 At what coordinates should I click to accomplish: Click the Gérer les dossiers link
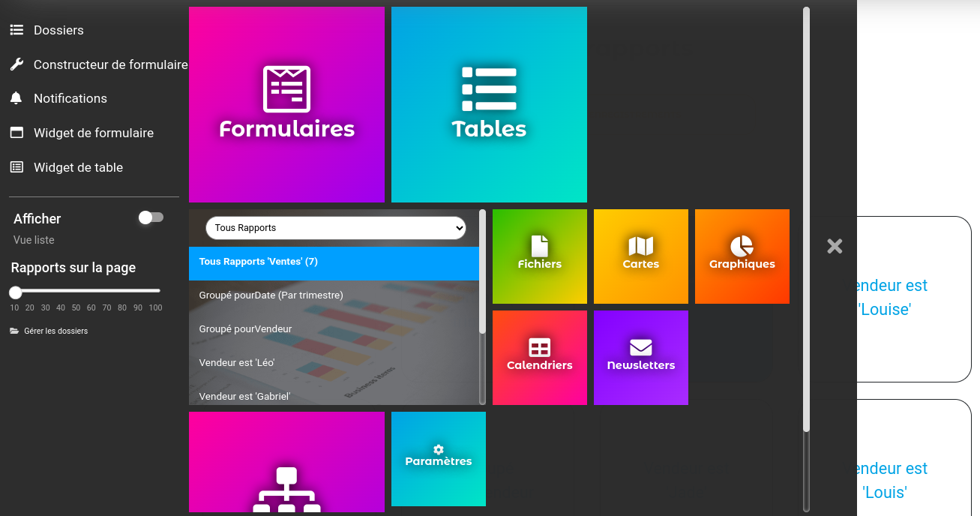pyautogui.click(x=55, y=331)
